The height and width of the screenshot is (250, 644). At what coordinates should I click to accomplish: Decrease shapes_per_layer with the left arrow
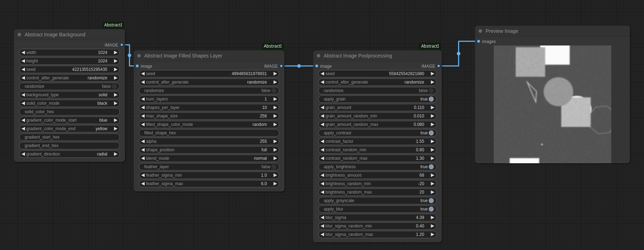143,108
